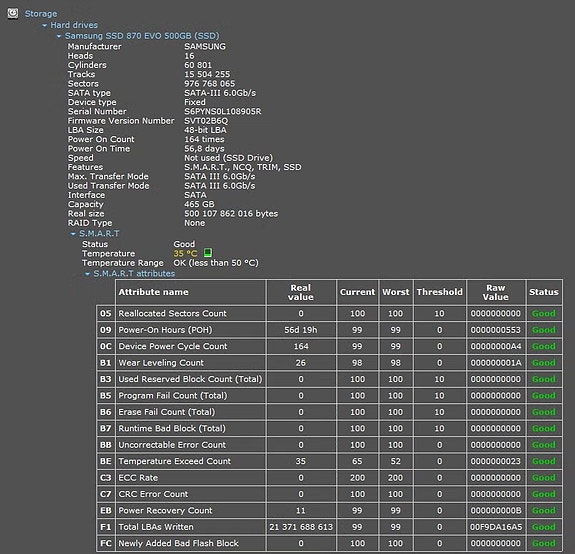Viewport: 575px width, 554px height.
Task: Click the Real value column header
Action: coord(301,292)
